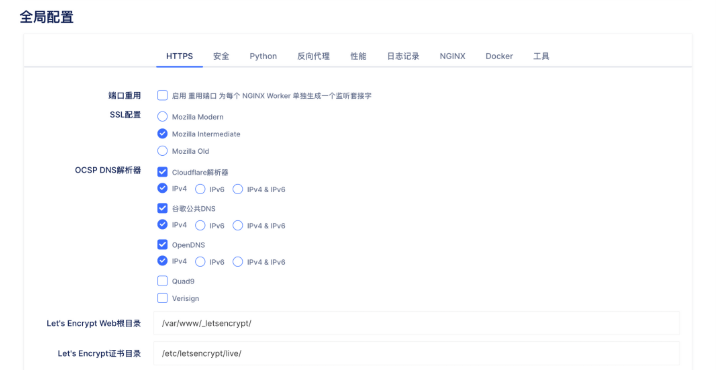Choose IPv4 & IPv6 for Cloudflare resolver
The height and width of the screenshot is (370, 716).
[x=237, y=189]
